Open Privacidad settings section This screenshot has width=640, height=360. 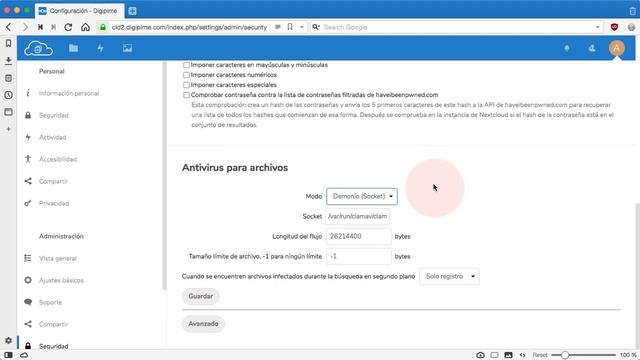[x=54, y=203]
